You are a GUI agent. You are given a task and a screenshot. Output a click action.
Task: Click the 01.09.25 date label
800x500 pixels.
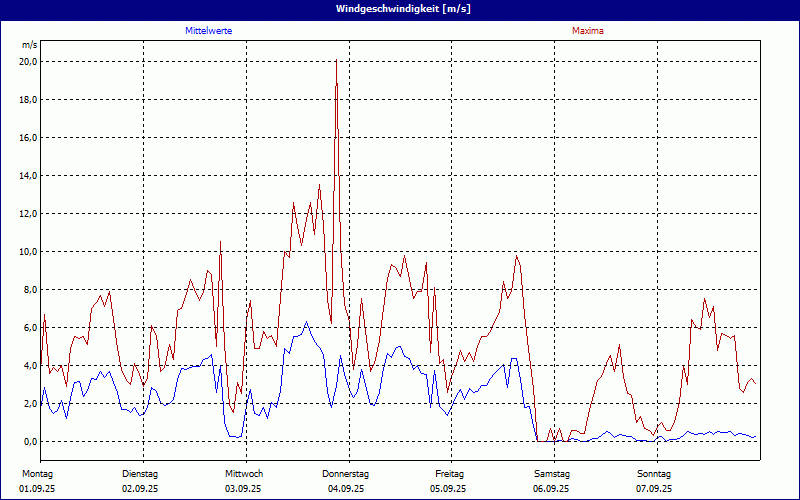click(37, 489)
